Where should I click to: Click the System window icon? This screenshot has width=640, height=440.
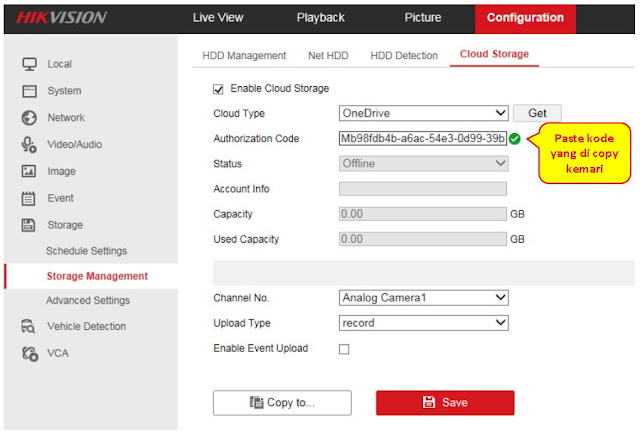tap(29, 91)
